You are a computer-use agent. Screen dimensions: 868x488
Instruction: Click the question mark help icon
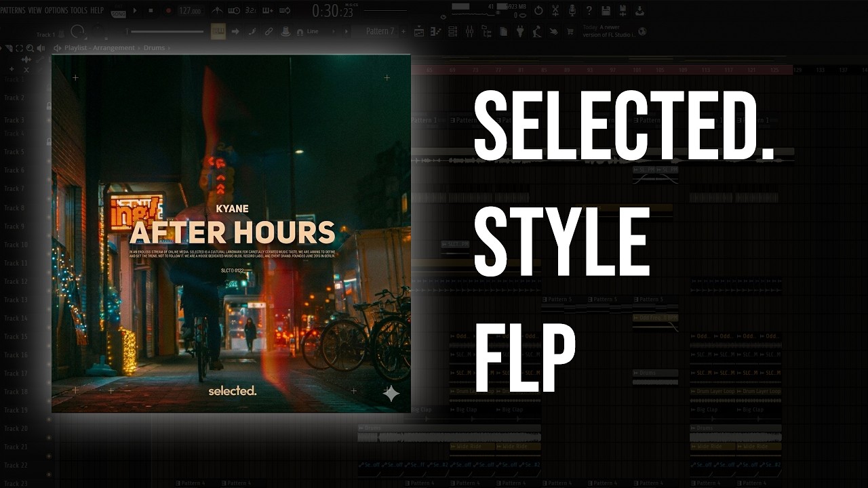coord(589,11)
